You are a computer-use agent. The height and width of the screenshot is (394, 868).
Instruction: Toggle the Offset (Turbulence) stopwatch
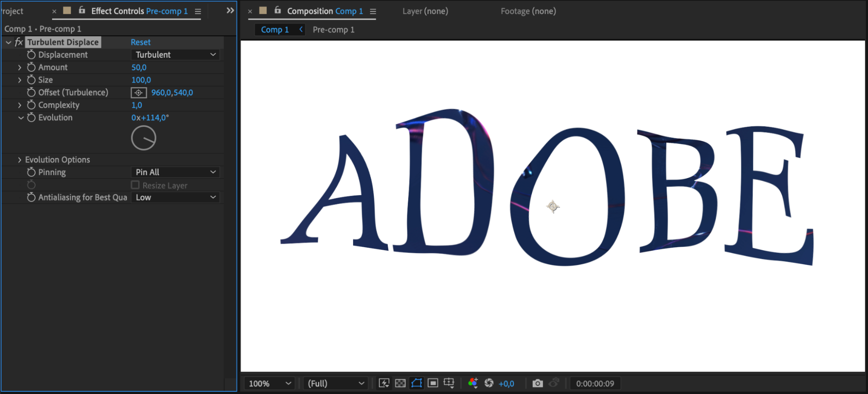[31, 93]
